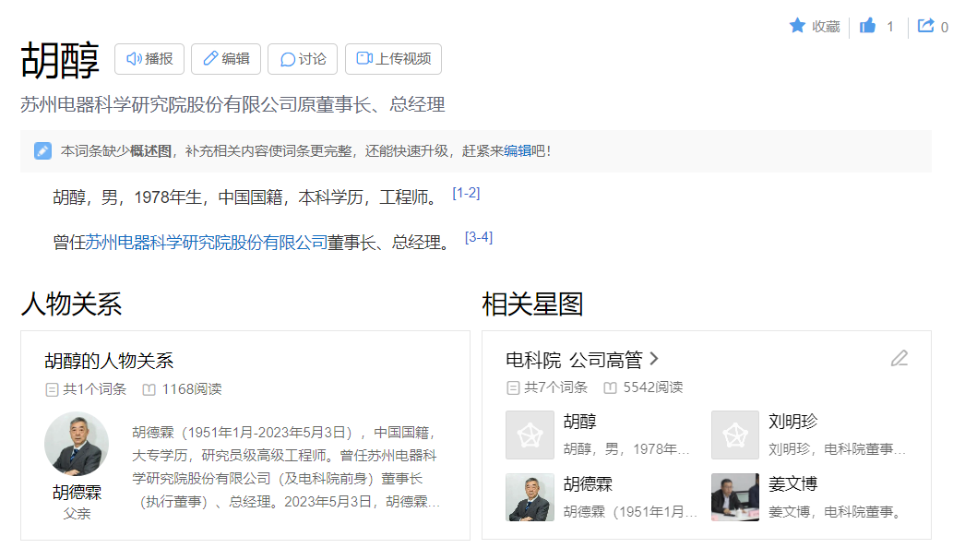953x560 pixels.
Task: Click 人物关系 section heading
Action: click(x=72, y=304)
